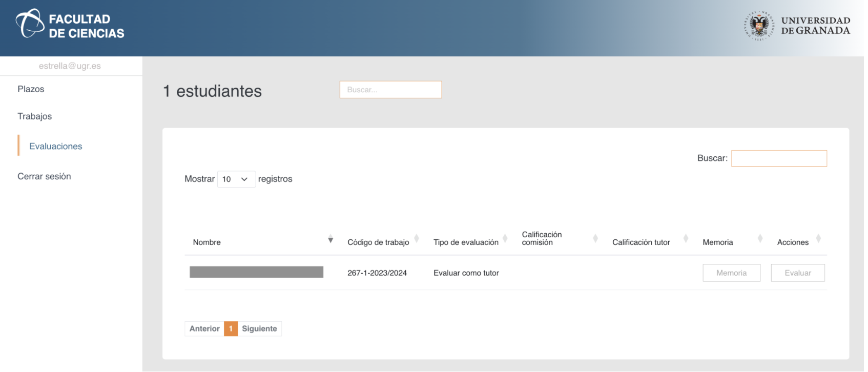The image size is (868, 372).
Task: Go to Trabajos in sidebar menu
Action: point(35,116)
